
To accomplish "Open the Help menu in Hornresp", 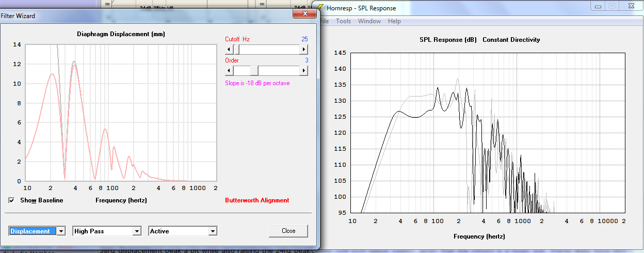I will click(x=394, y=21).
